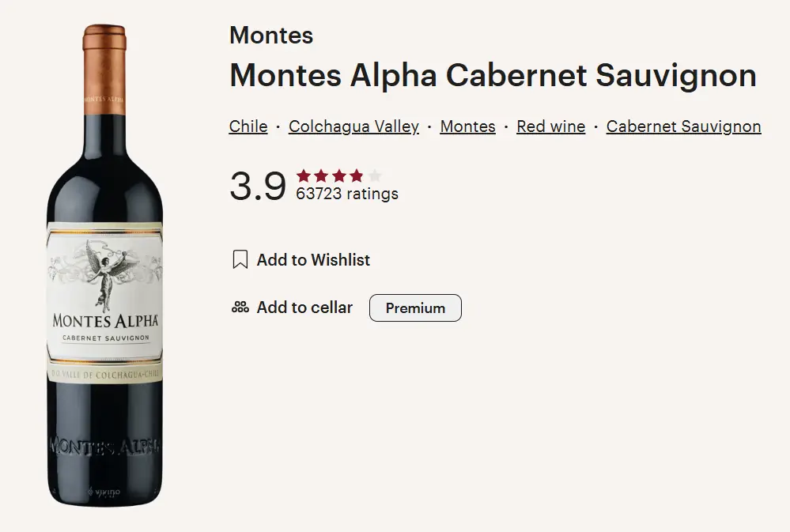The height and width of the screenshot is (532, 790).
Task: Click the wishlist bookmark icon
Action: pos(240,259)
